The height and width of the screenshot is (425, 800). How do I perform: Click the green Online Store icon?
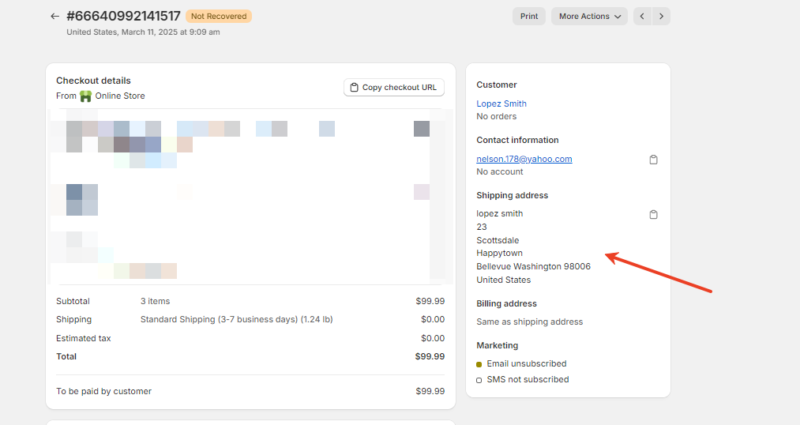(x=86, y=96)
